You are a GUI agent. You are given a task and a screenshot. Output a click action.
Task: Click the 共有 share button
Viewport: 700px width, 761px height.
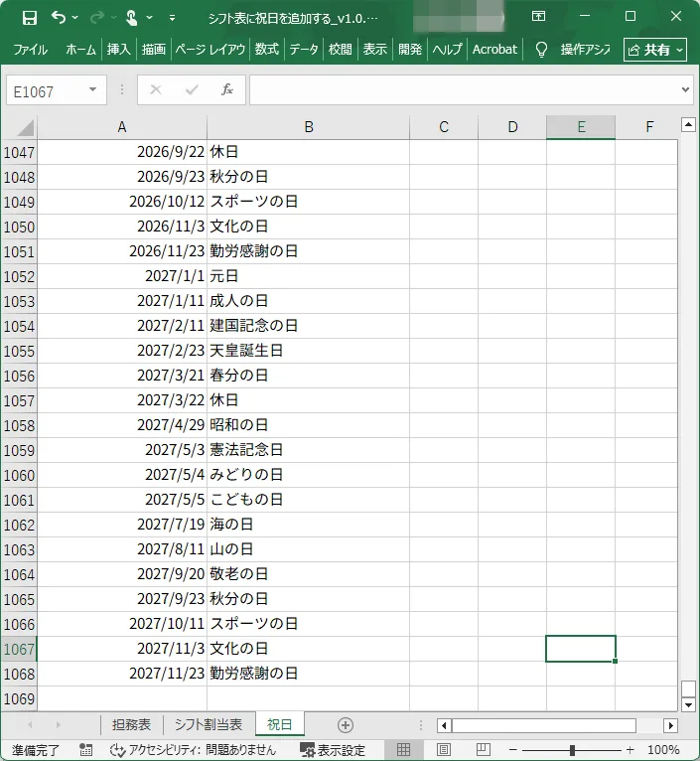655,50
